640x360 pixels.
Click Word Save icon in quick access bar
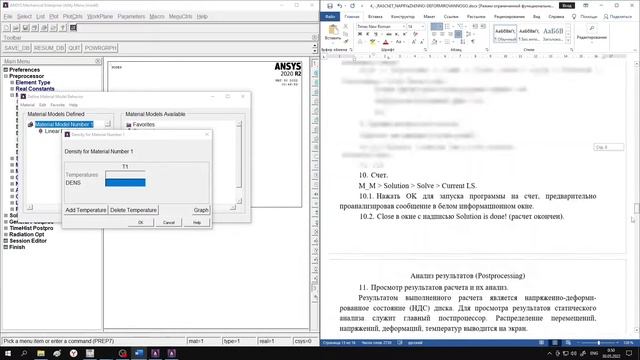330,6
